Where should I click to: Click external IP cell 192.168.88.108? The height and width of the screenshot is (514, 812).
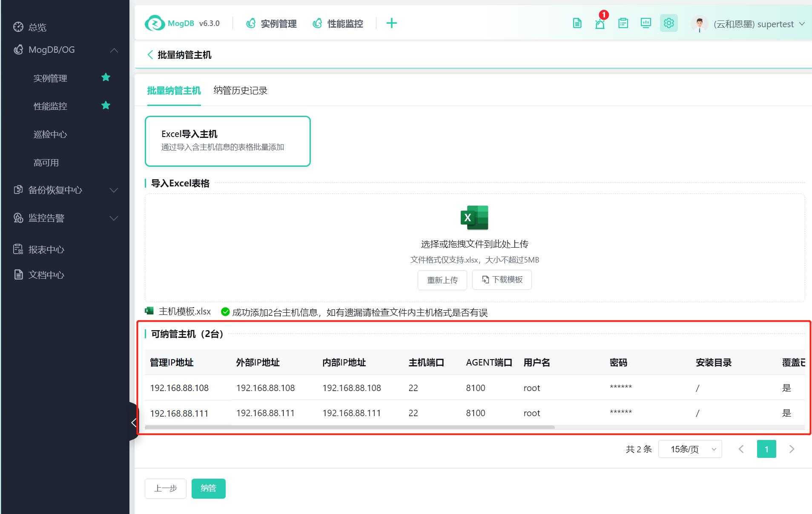point(265,388)
